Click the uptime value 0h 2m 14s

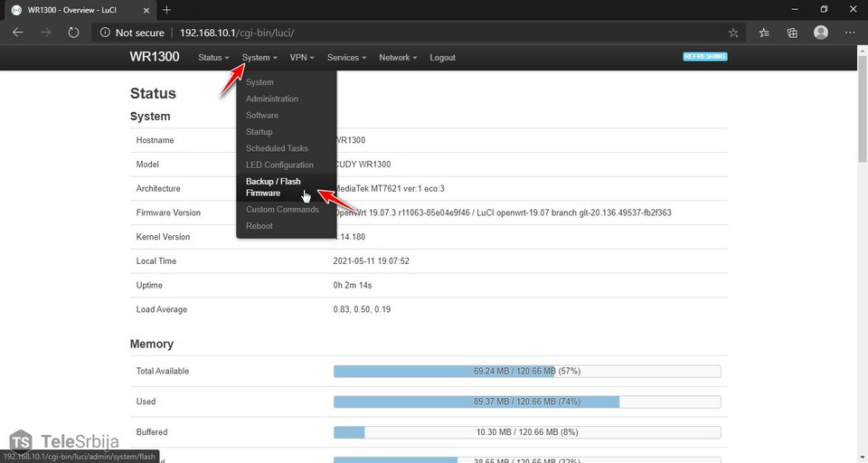(353, 285)
